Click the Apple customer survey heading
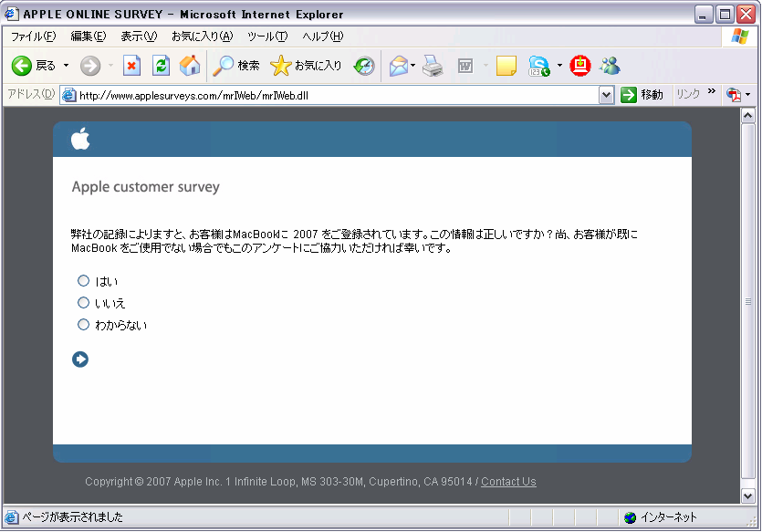The height and width of the screenshot is (532, 762). tap(146, 187)
